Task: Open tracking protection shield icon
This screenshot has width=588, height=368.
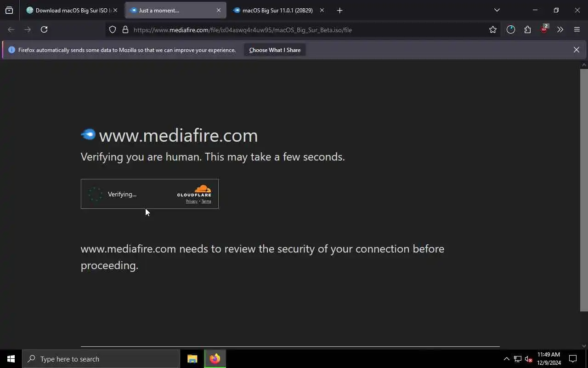Action: (113, 29)
